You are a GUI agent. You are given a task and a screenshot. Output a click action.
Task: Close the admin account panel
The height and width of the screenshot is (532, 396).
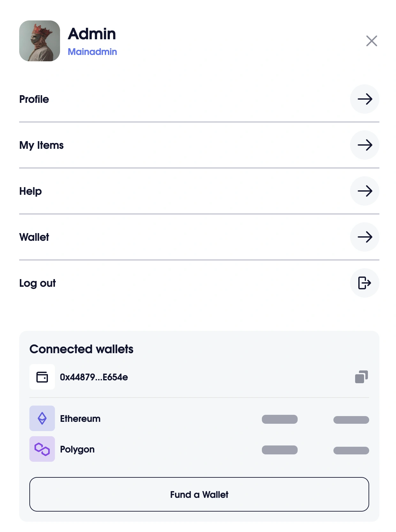371,41
